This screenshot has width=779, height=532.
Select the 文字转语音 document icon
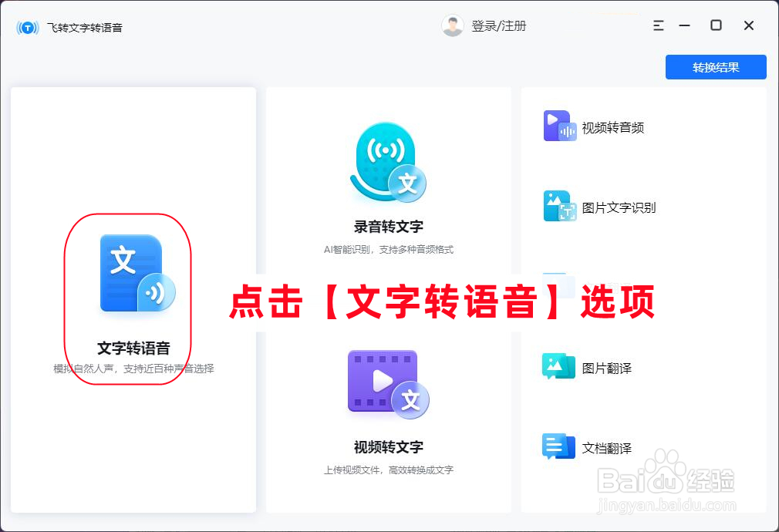pyautogui.click(x=137, y=273)
